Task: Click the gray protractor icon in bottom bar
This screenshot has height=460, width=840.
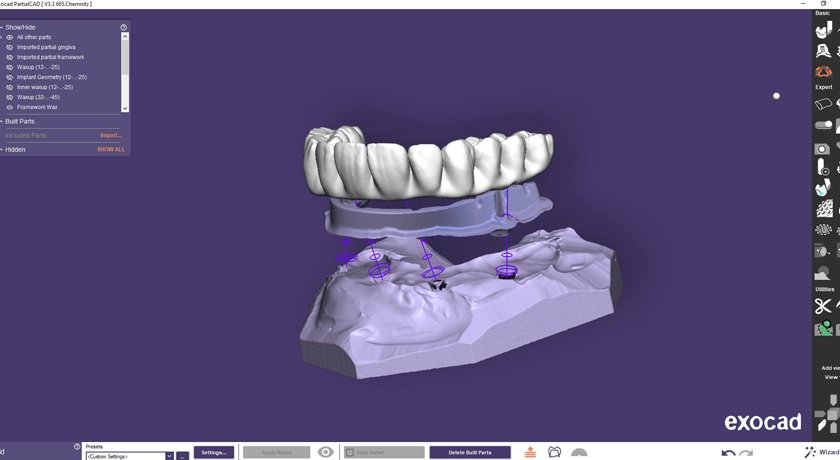Action: tap(579, 453)
